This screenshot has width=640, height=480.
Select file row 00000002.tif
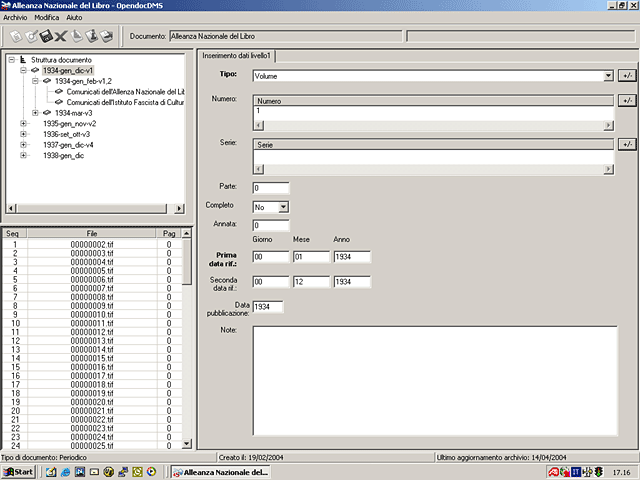92,244
